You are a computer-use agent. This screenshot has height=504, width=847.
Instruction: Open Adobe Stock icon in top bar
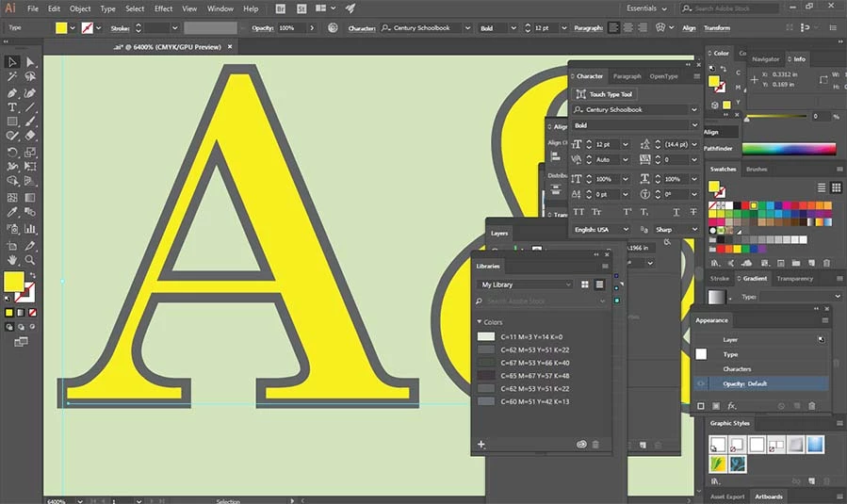301,8
